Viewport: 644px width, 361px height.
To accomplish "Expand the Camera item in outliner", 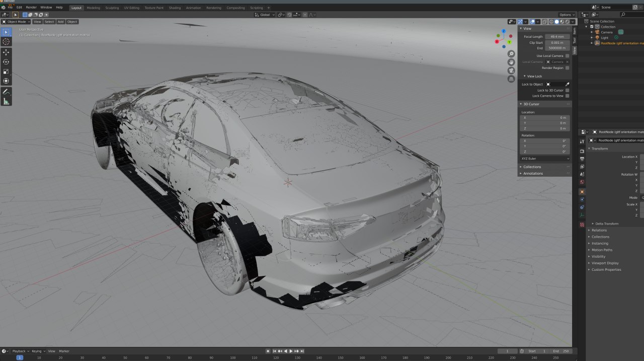I will (x=592, y=32).
